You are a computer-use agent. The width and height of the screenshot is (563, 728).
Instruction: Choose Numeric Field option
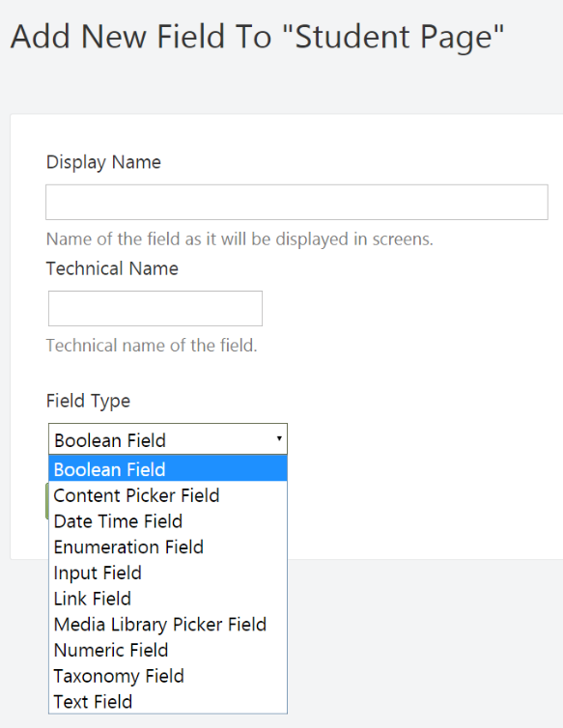[x=168, y=650]
